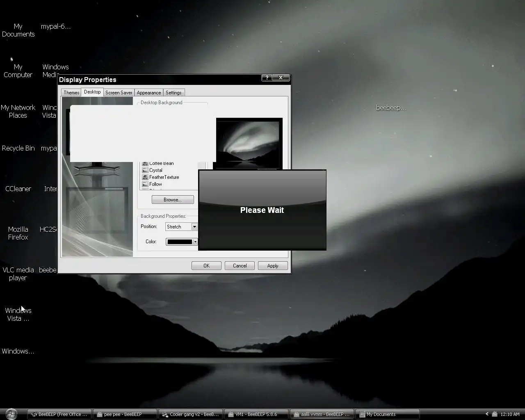
Task: Click the monitor preview image on the left
Action: [97, 176]
